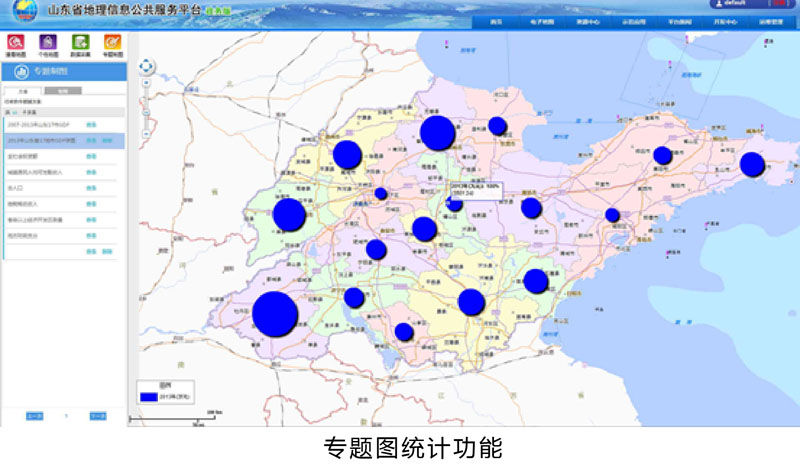Click the blue circle over Jining
Image resolution: width=800 pixels, height=466 pixels.
tap(354, 297)
